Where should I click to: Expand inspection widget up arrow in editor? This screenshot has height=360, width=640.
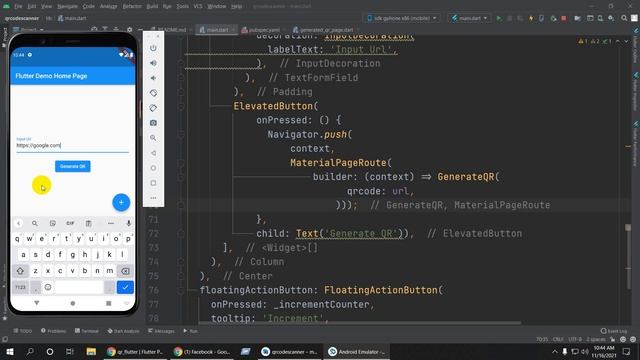[618, 41]
